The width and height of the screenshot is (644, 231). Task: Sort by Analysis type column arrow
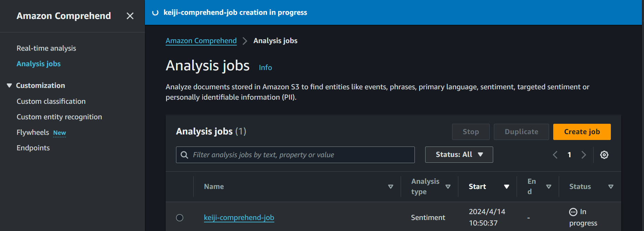tap(448, 187)
